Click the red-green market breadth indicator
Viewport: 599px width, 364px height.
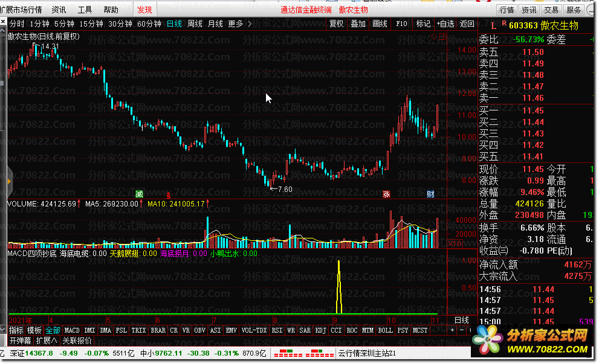[304, 353]
